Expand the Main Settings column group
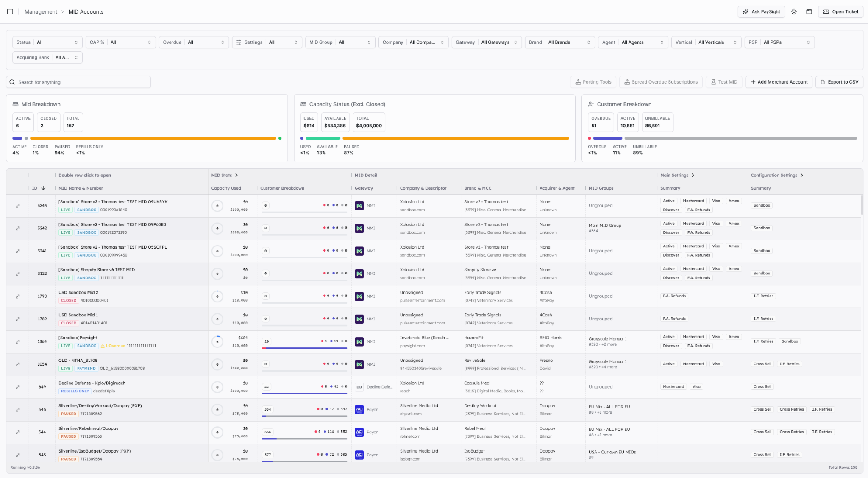The image size is (868, 478). click(x=693, y=175)
